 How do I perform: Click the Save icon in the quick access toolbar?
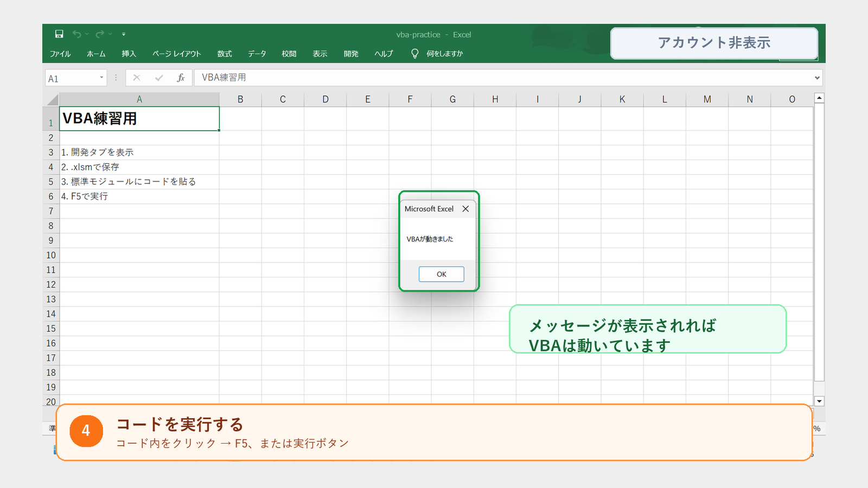(59, 34)
